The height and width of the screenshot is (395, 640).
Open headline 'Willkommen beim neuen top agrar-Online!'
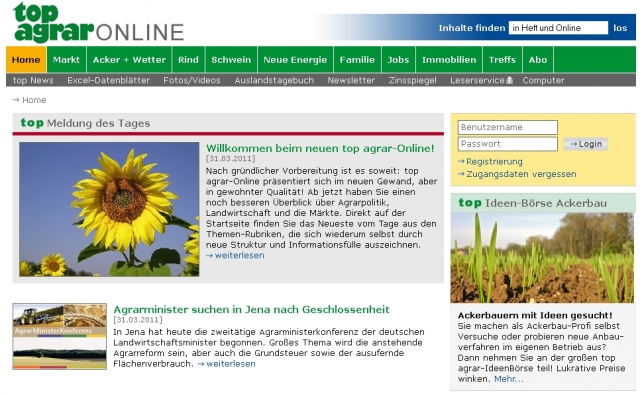[320, 148]
